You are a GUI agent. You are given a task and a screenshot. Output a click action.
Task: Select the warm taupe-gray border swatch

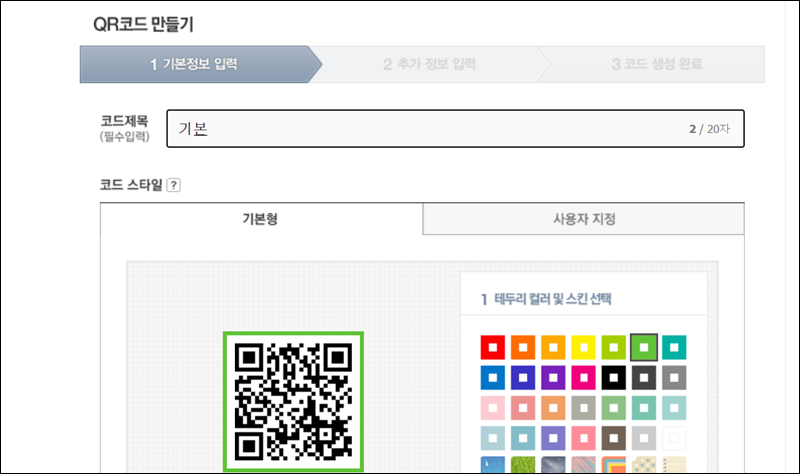tap(583, 408)
